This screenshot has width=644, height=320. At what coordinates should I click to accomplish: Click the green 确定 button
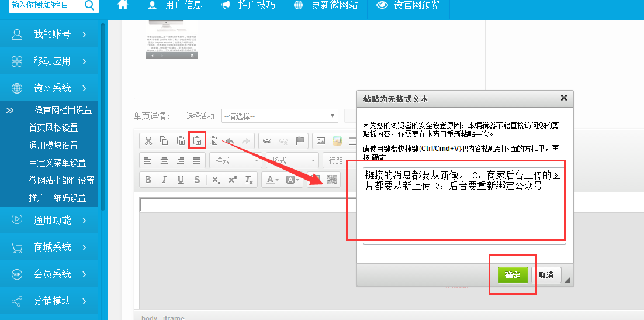(x=513, y=275)
